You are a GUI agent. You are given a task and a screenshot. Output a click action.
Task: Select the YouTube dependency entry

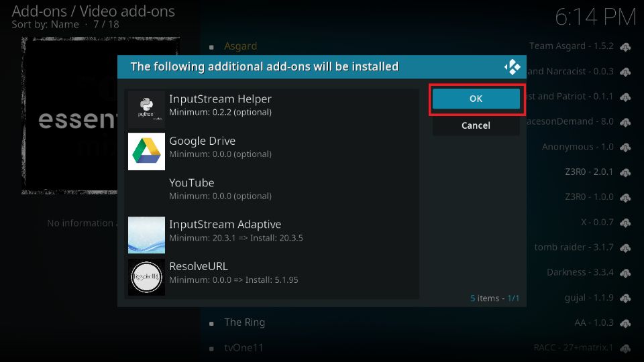point(272,193)
